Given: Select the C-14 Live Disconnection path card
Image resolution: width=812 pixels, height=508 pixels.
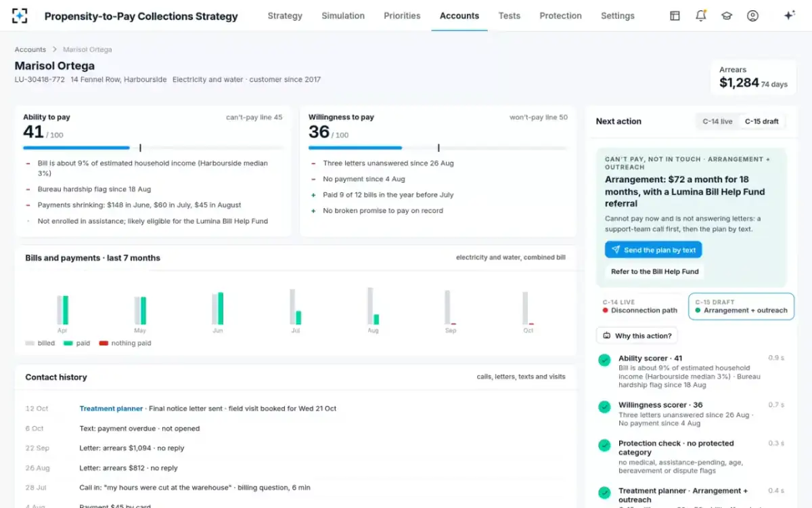Looking at the screenshot, I should coord(640,306).
